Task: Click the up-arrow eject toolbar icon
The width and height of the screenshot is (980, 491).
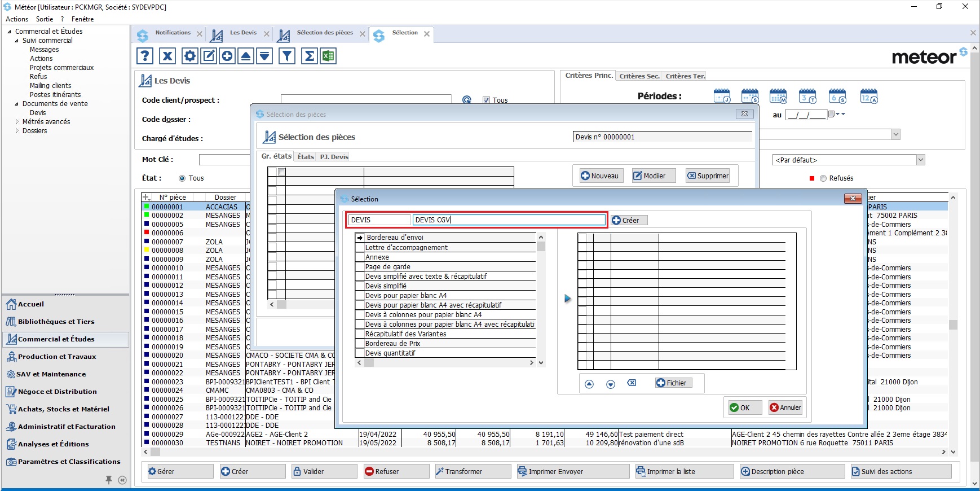Action: click(x=246, y=56)
